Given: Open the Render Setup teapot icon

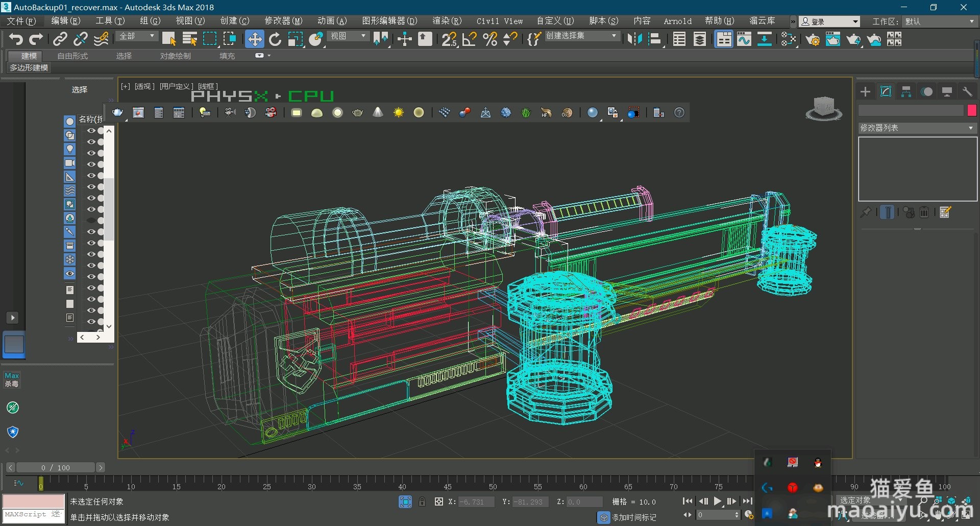Looking at the screenshot, I should click(813, 39).
